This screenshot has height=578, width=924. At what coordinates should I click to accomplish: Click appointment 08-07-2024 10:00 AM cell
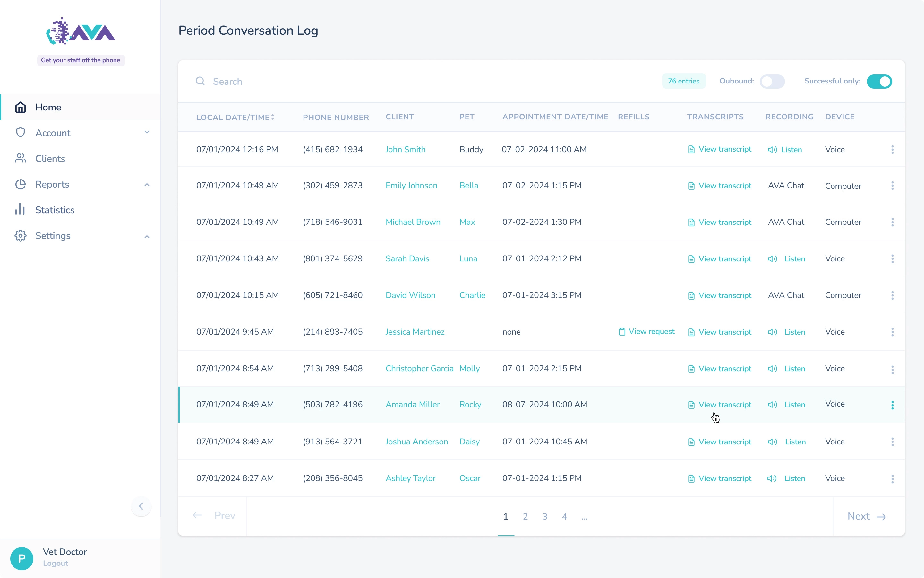point(544,405)
